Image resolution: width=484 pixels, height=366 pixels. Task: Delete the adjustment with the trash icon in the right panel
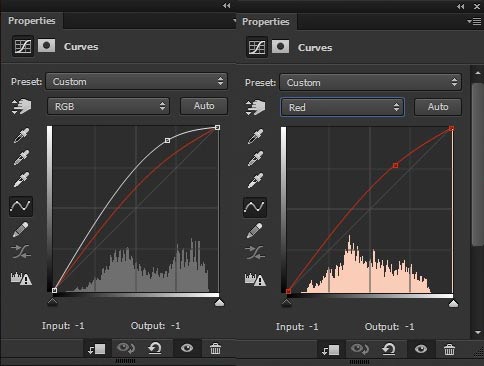(449, 349)
